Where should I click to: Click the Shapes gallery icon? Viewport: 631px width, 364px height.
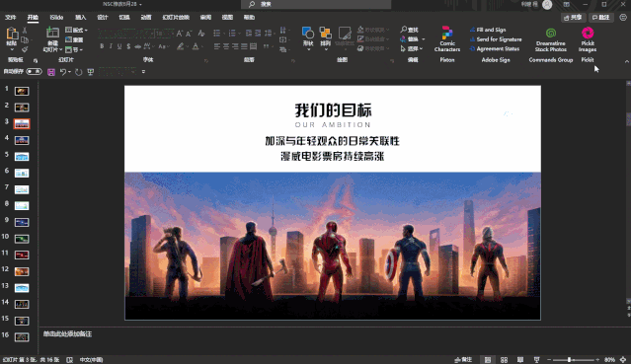tap(308, 33)
